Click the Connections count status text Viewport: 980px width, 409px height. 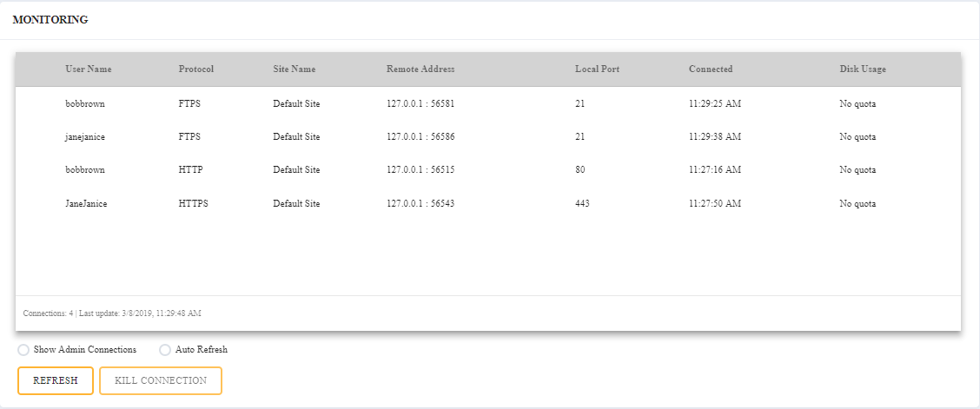tap(112, 313)
